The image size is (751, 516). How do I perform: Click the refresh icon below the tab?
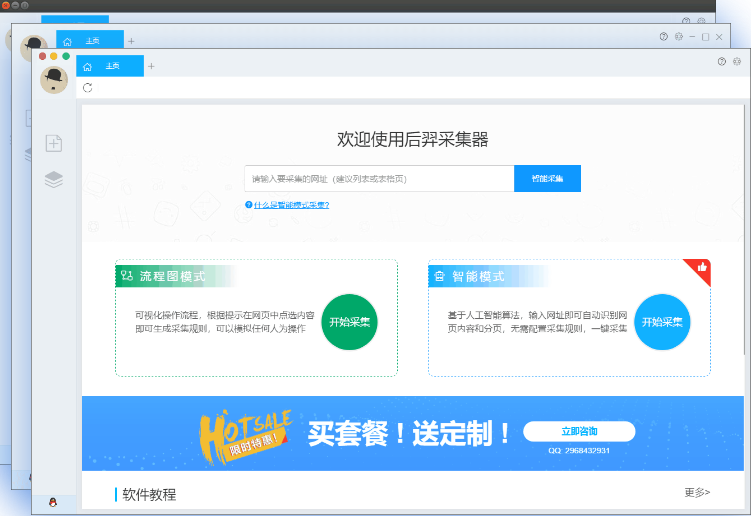point(88,88)
